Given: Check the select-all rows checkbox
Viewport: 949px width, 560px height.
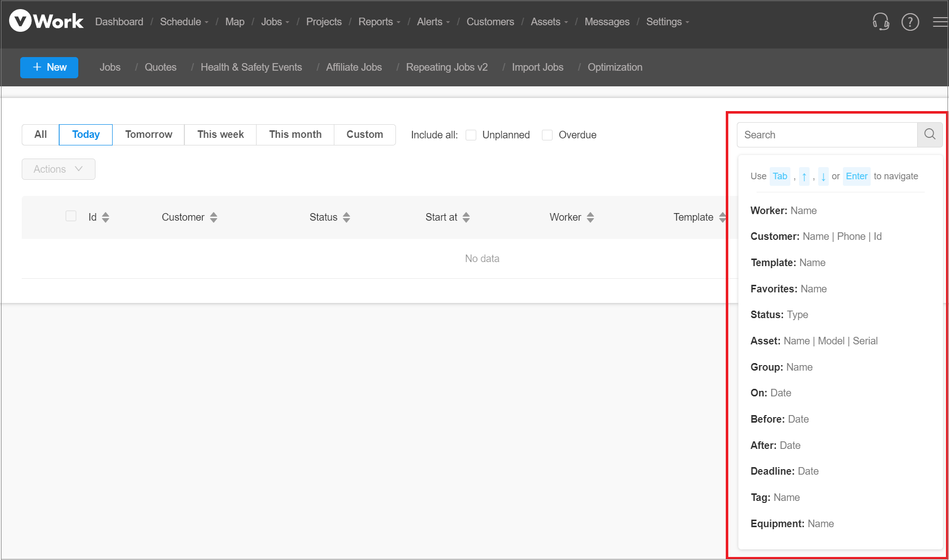Looking at the screenshot, I should (71, 216).
